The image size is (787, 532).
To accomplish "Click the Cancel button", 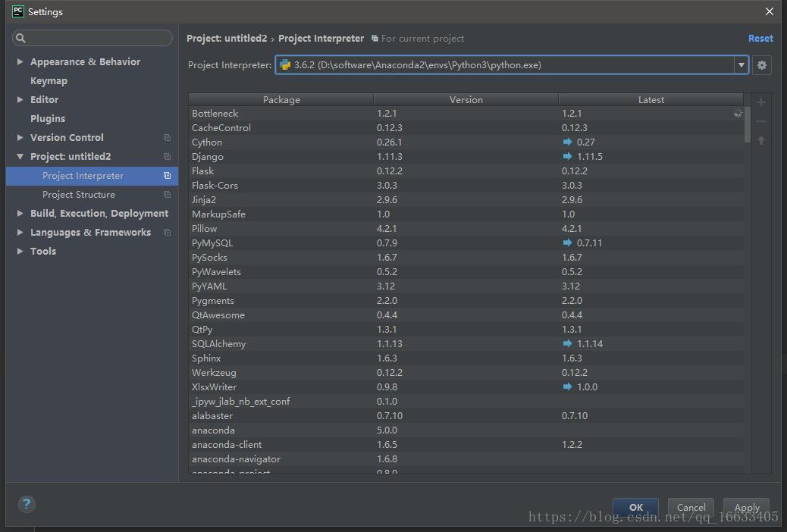I will [x=691, y=508].
